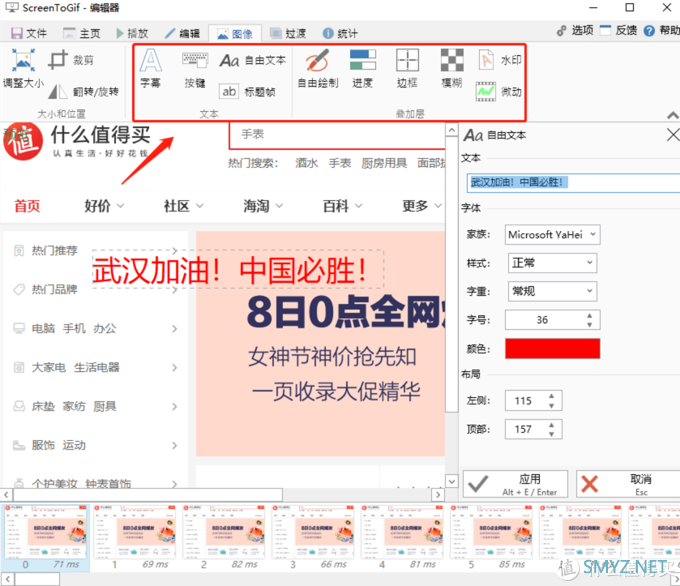The image size is (680, 586).
Task: Open 反馈 feedback
Action: click(x=619, y=30)
